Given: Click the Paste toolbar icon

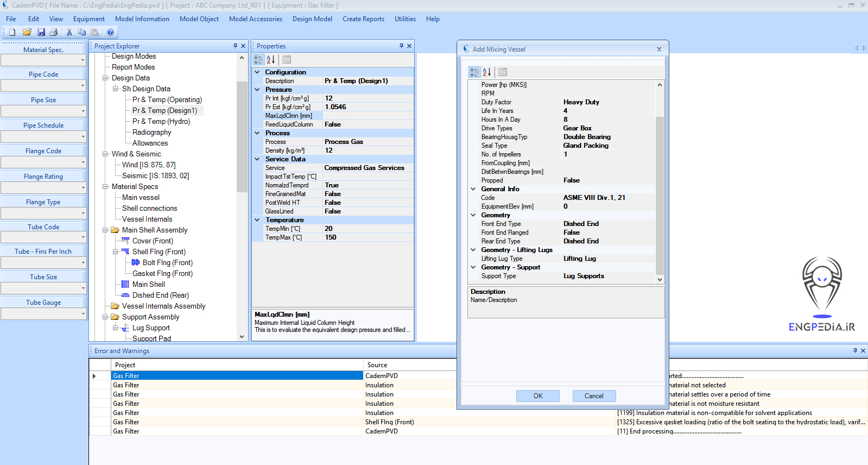Looking at the screenshot, I should coord(94,32).
